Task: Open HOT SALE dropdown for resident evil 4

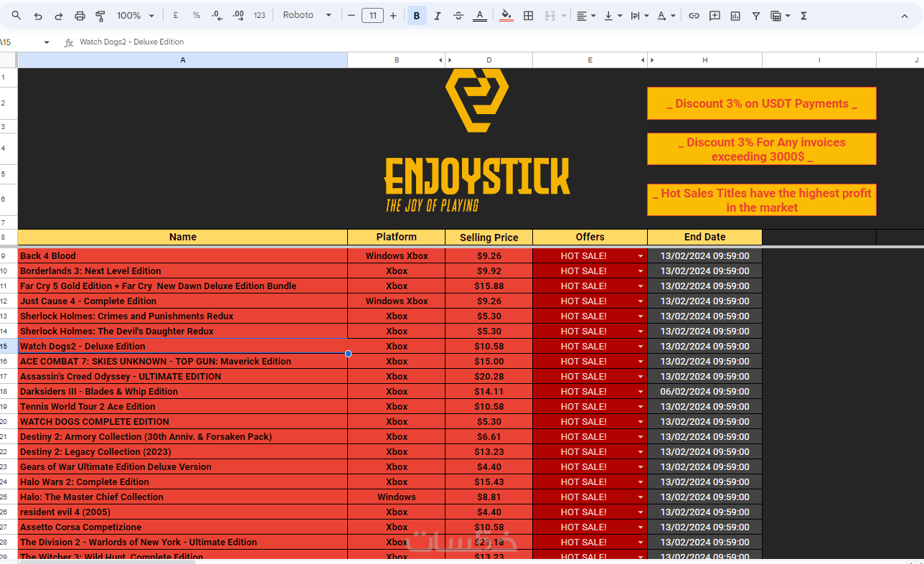Action: 641,512
